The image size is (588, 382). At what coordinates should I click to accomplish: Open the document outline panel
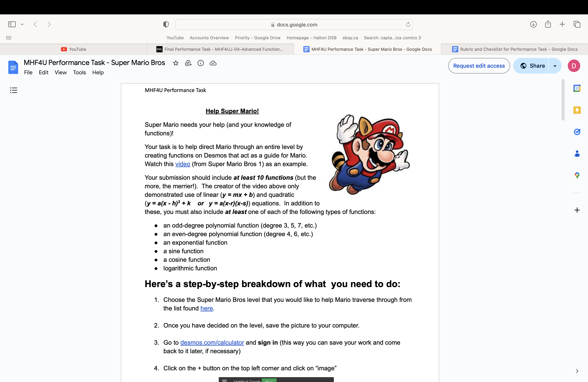tap(14, 90)
